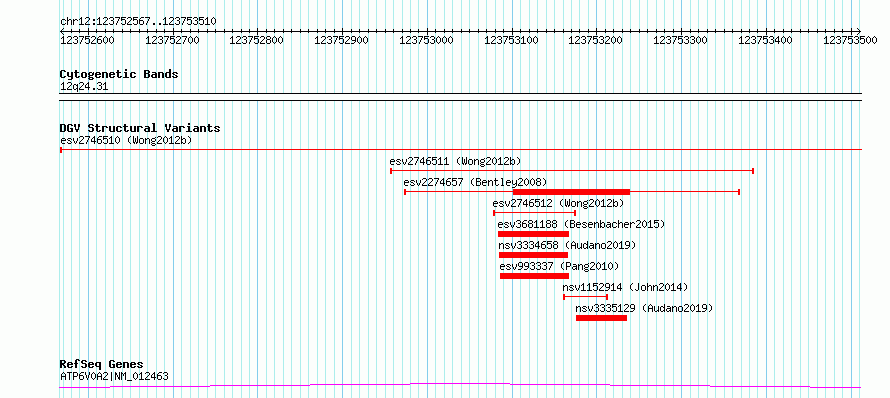The image size is (890, 398).
Task: Open the nsv1152914 (John2014) variant label
Action: [x=625, y=287]
